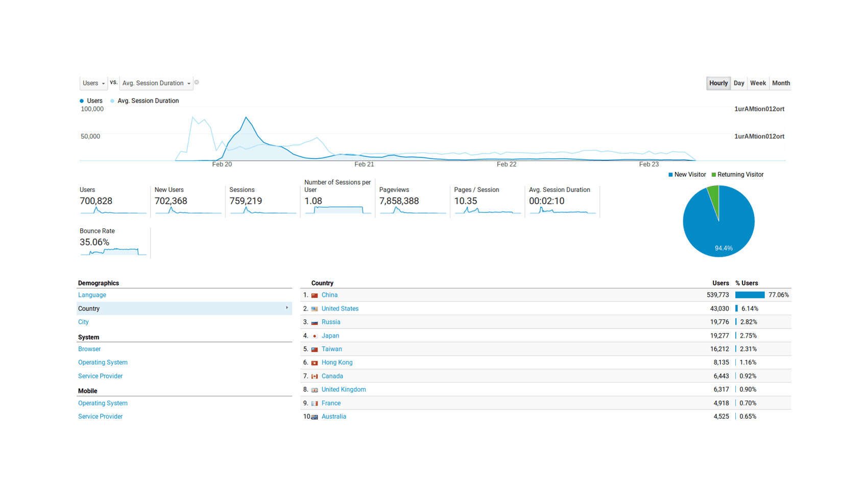868x498 pixels.
Task: Remove the Avg. Session Duration metric via its X icon
Action: click(197, 82)
